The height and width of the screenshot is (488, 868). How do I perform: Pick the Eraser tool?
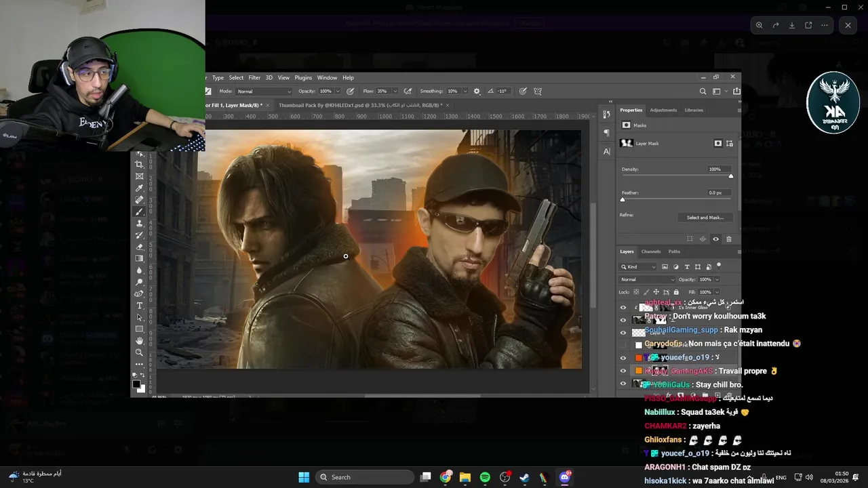[140, 247]
